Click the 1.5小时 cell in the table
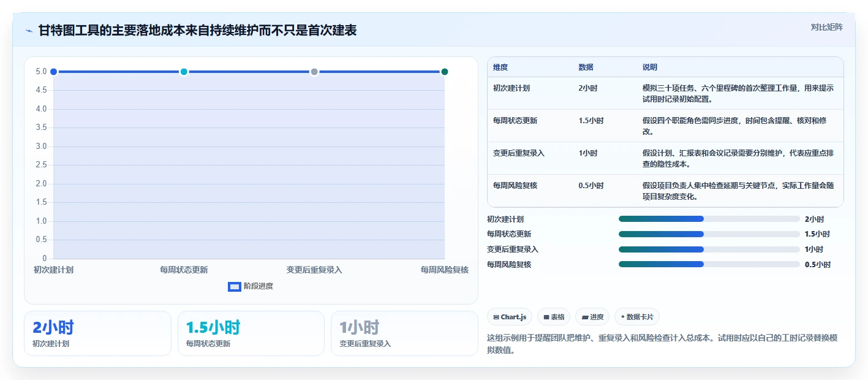 (x=591, y=121)
